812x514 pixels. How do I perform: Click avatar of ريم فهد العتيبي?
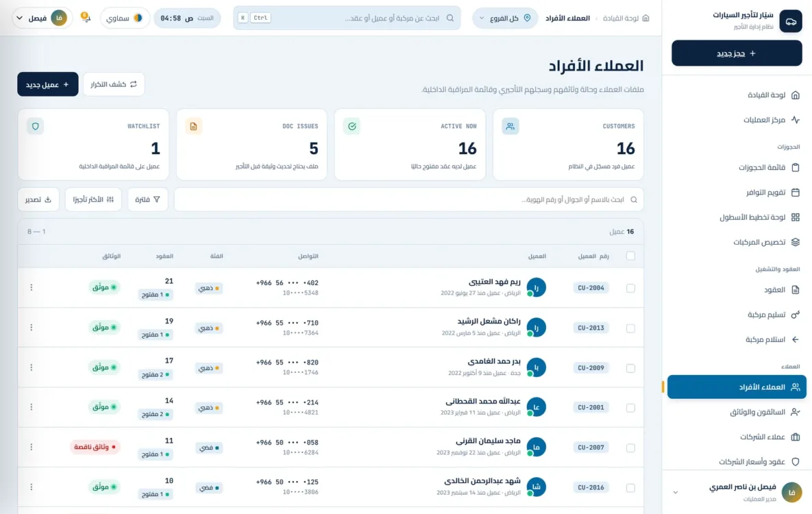tap(536, 288)
